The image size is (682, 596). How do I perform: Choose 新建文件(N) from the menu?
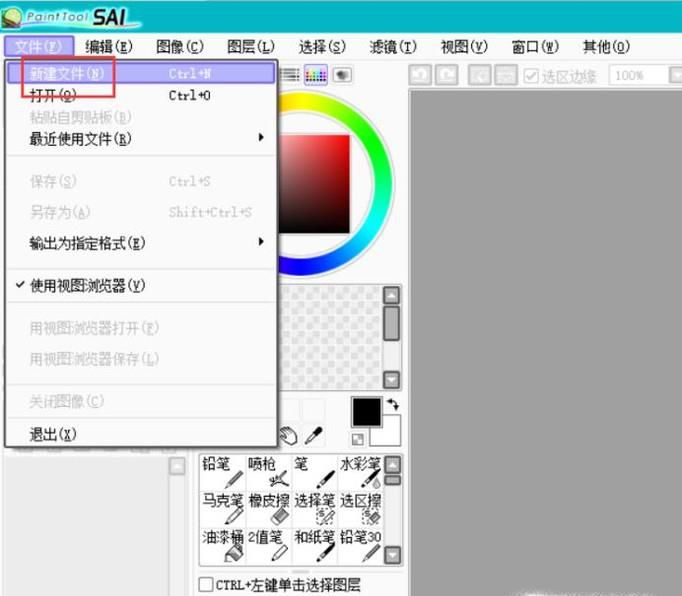141,73
